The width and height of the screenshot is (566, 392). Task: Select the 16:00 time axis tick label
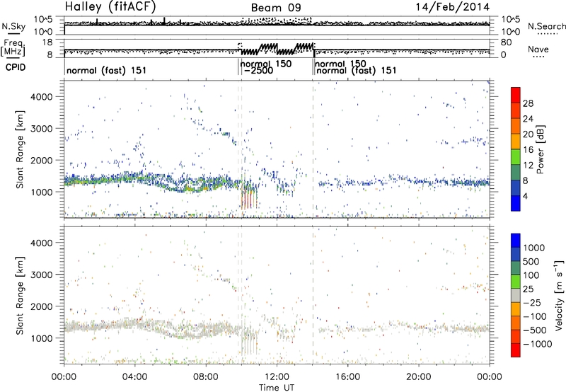coord(347,377)
